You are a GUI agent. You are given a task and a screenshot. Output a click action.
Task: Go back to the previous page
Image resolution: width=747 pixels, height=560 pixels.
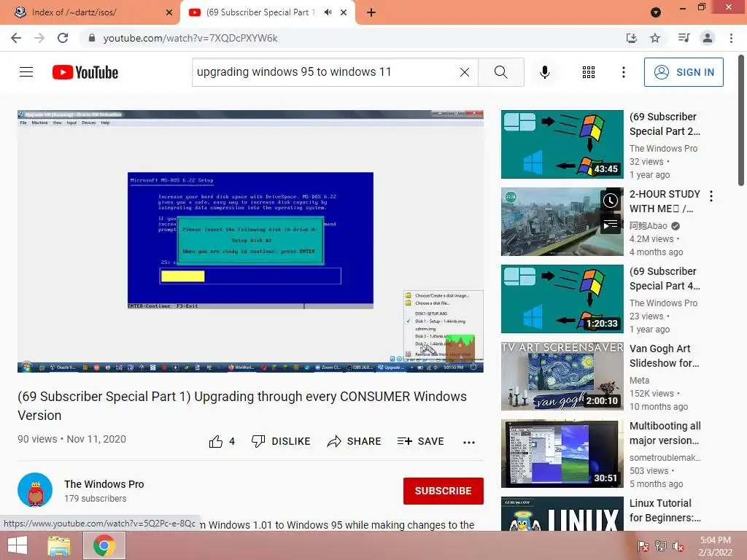coord(16,38)
